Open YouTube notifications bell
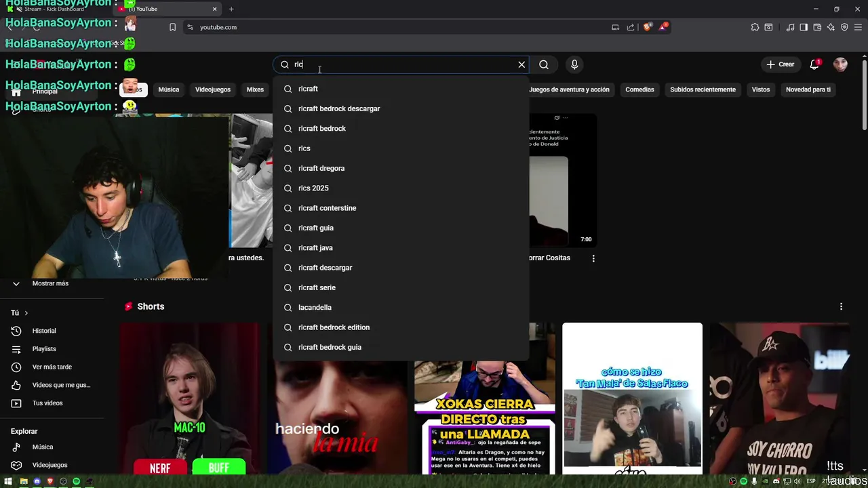The width and height of the screenshot is (868, 488). (815, 64)
